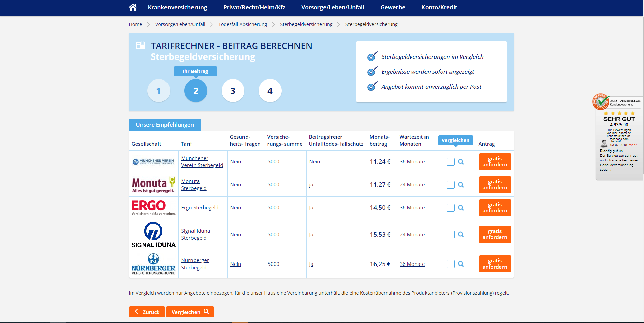644x323 pixels.
Task: Request free offer for Münchener Verein
Action: point(495,162)
